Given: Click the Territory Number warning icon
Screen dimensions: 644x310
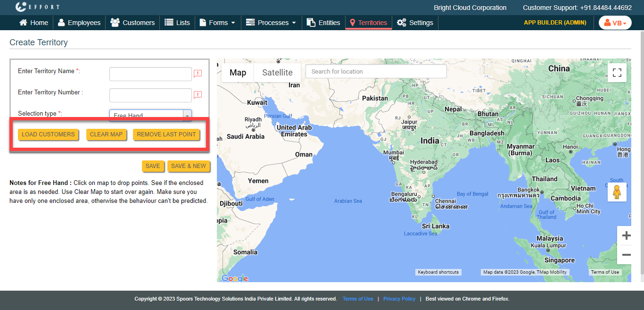Looking at the screenshot, I should 198,95.
